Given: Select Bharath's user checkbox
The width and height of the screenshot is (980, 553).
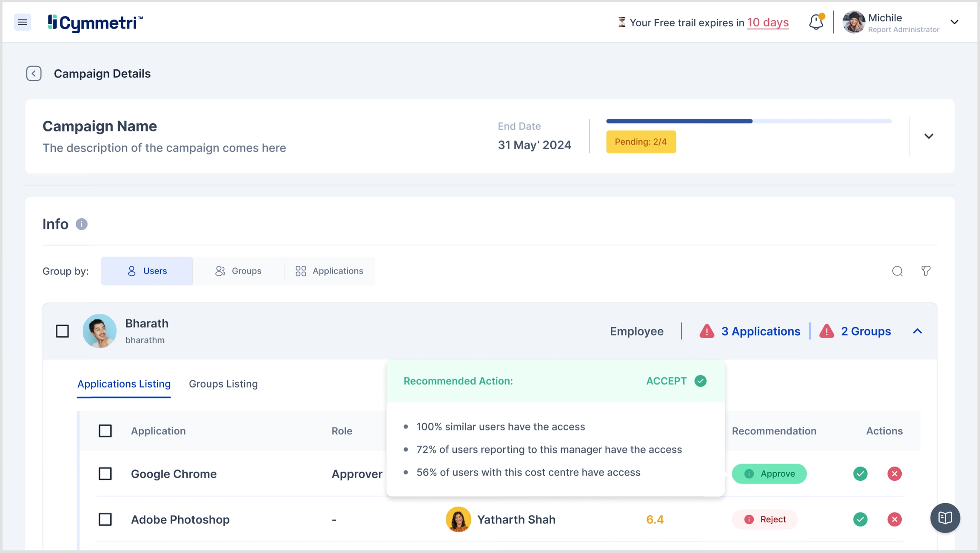Looking at the screenshot, I should [63, 331].
